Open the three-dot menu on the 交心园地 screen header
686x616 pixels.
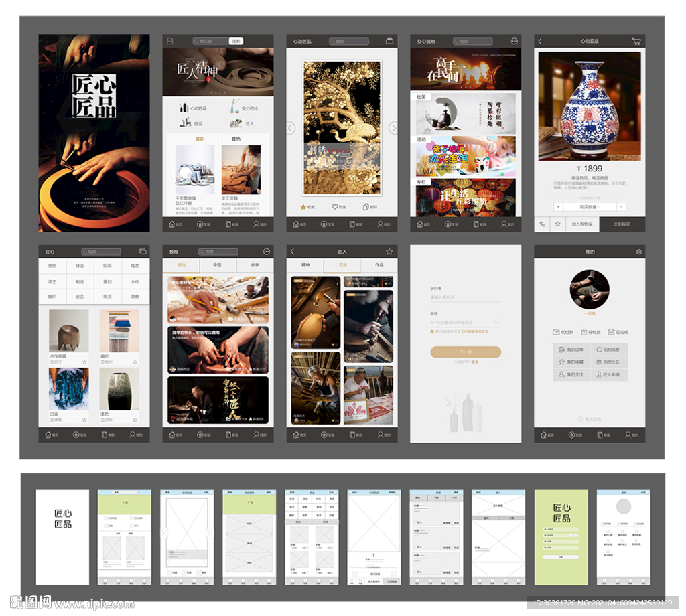(x=514, y=41)
